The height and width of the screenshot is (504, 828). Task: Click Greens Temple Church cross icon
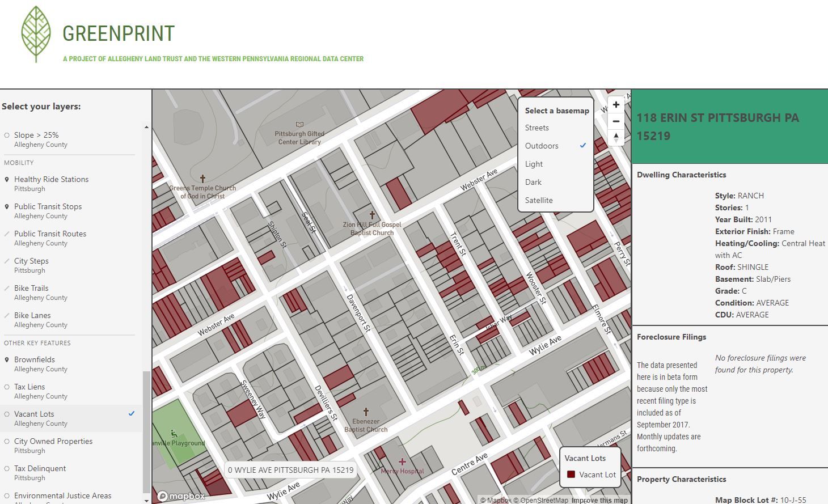[x=202, y=179]
